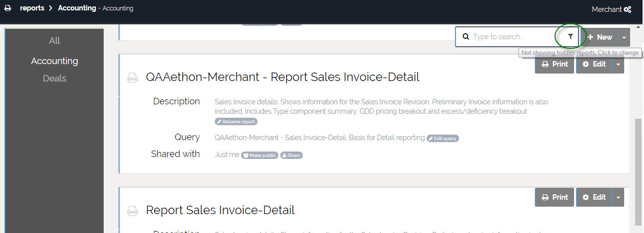Make the QAAethon report public

point(259,155)
